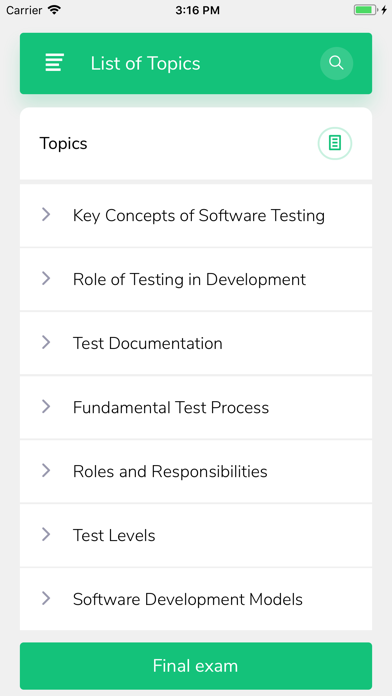Screen dimensions: 392x696
Task: Open Software Development Models topic
Action: tap(196, 599)
